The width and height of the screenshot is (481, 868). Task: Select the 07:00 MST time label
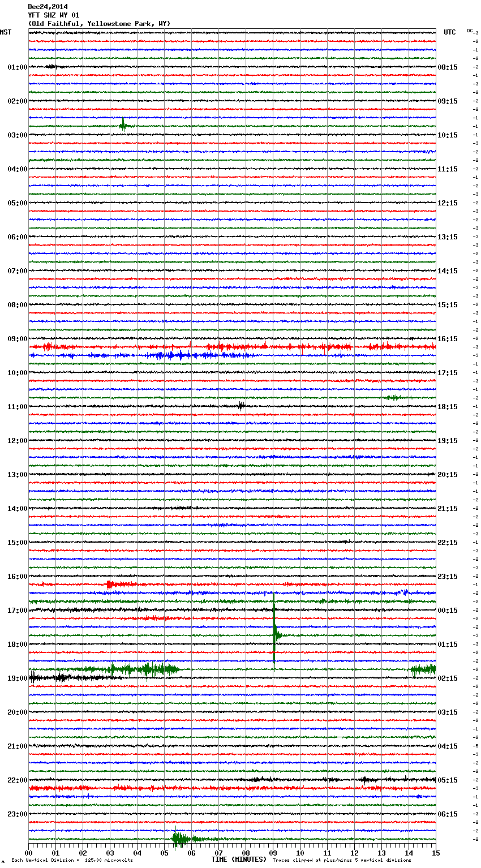[17, 271]
